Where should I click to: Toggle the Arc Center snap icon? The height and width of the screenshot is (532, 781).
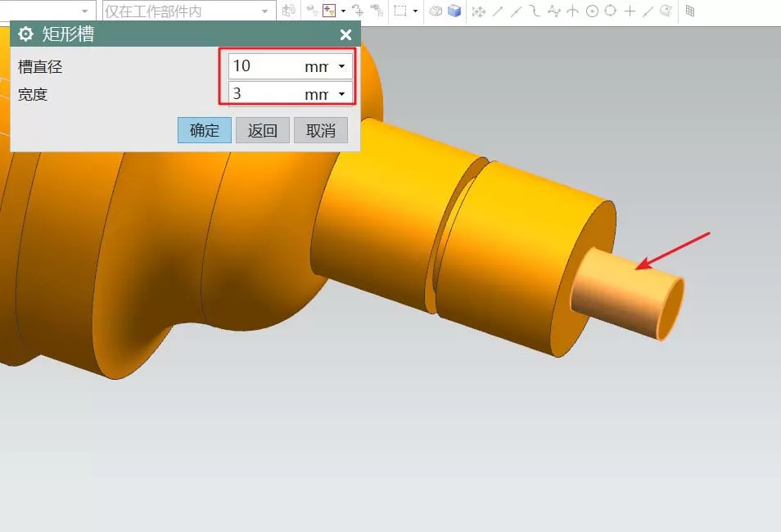(x=592, y=11)
